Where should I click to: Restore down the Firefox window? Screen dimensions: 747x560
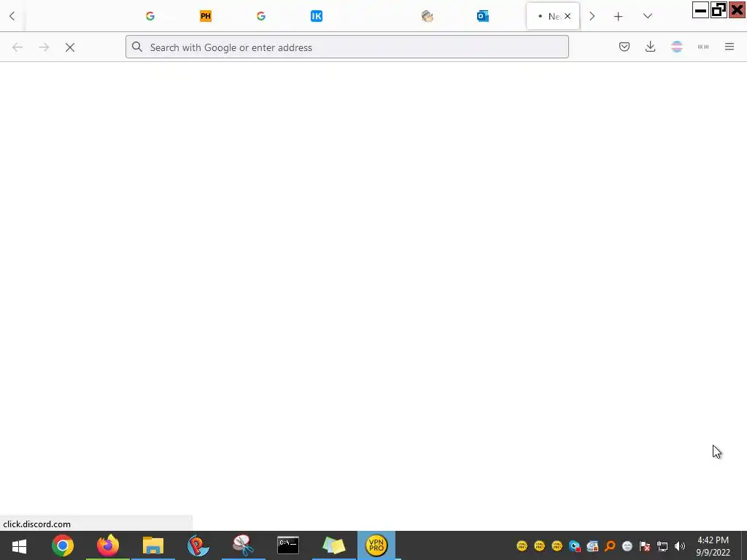click(719, 10)
